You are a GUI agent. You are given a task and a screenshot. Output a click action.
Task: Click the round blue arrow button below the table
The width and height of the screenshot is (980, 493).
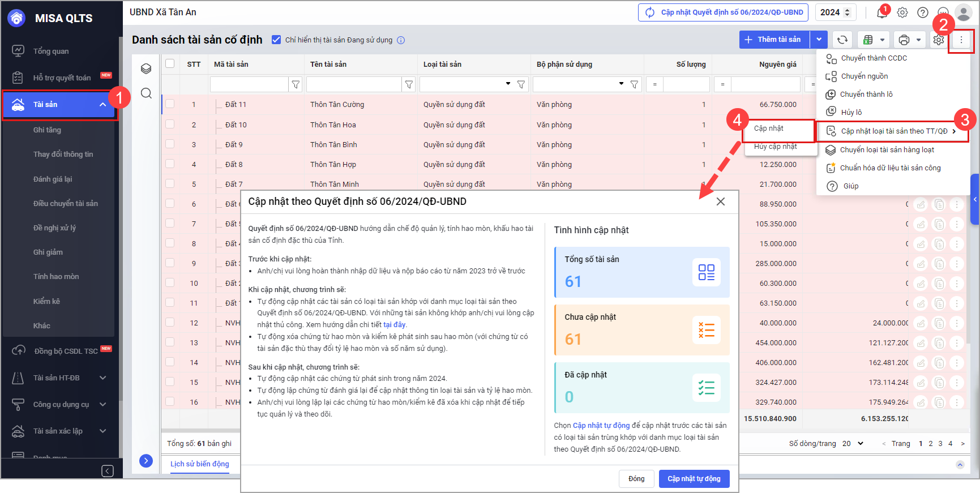[x=146, y=461]
